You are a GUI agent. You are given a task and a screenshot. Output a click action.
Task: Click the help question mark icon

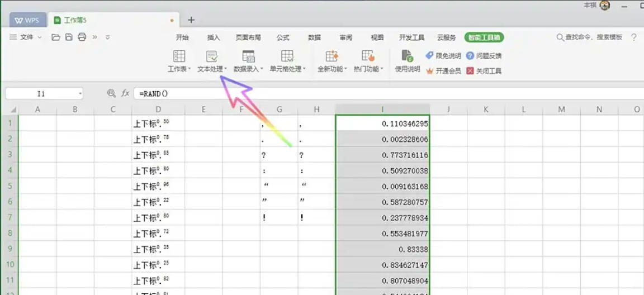(634, 37)
